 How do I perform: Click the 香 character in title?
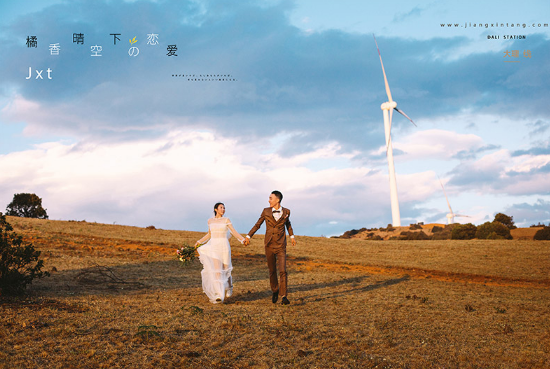coord(55,49)
